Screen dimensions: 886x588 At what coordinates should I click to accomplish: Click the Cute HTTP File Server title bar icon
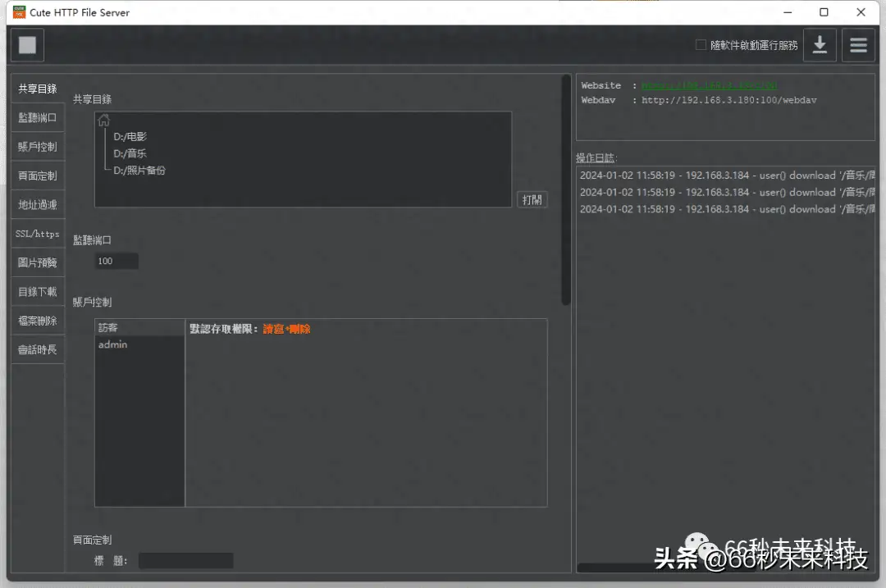[18, 12]
